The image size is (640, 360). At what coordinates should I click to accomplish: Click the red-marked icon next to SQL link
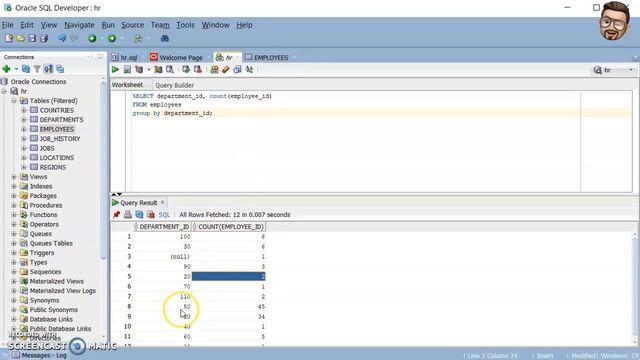point(151,214)
